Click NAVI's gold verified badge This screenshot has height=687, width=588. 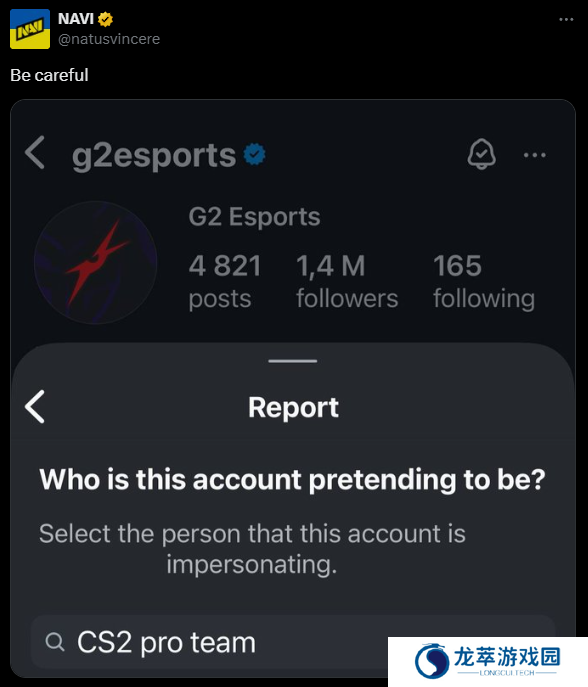coord(106,19)
